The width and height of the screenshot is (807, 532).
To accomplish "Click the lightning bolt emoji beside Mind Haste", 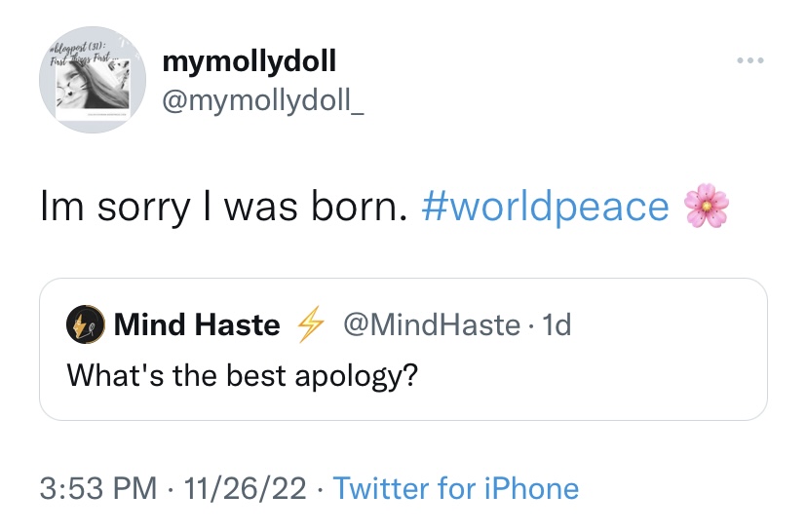I will (x=310, y=324).
